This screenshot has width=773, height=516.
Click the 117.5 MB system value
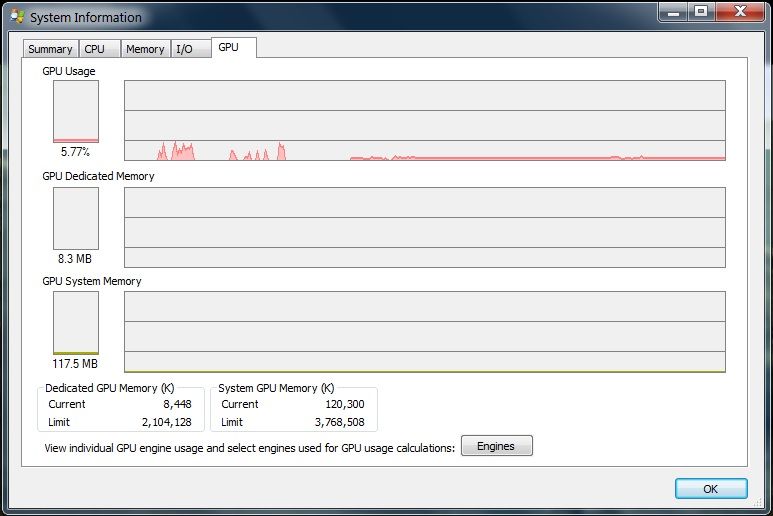pyautogui.click(x=75, y=364)
